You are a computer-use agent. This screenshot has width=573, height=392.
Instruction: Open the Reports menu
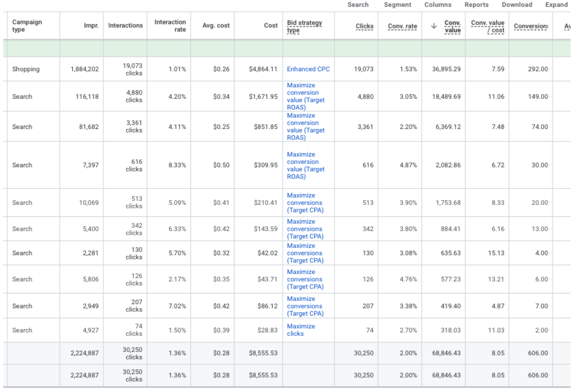476,5
